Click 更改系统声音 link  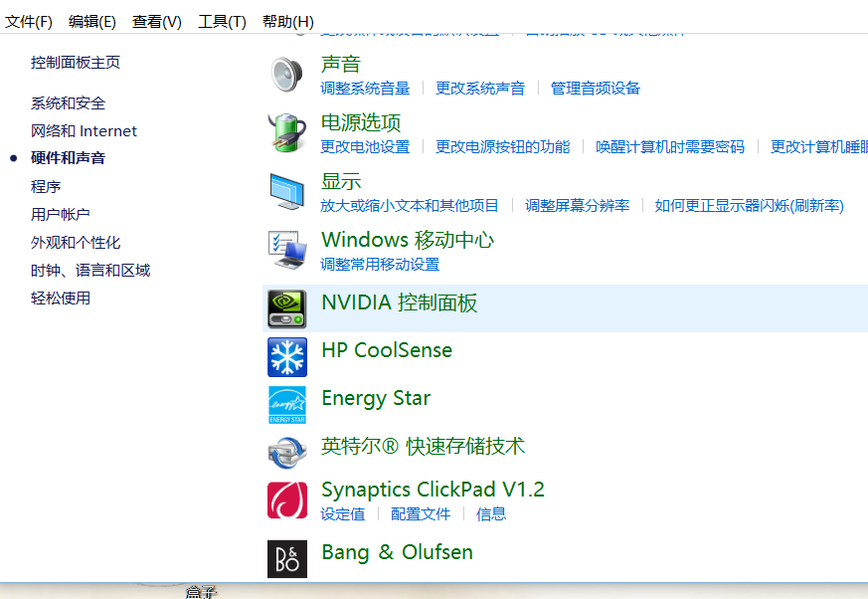click(480, 89)
